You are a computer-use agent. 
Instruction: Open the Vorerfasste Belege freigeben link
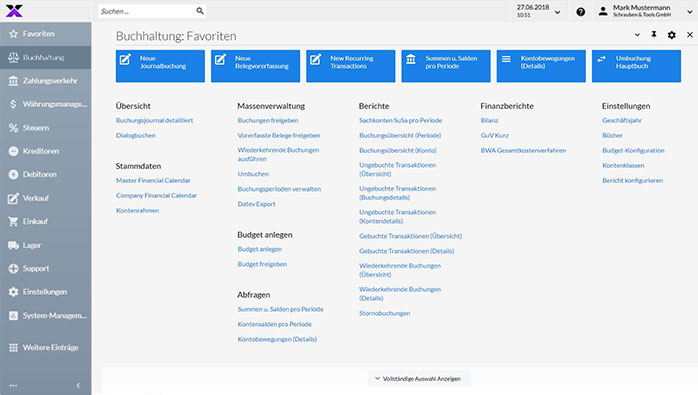279,135
